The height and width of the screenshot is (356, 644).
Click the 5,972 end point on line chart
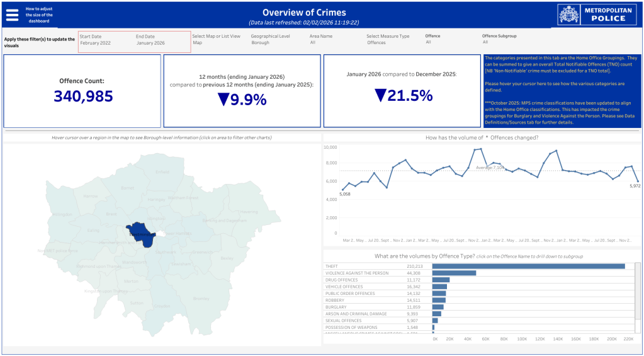[x=638, y=181]
